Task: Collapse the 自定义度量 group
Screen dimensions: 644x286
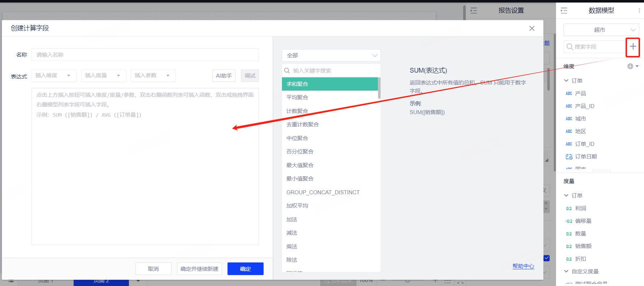Action: (566, 271)
